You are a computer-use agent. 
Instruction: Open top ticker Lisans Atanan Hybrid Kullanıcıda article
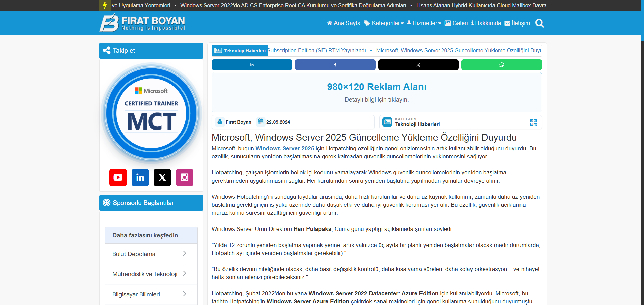point(482,5)
